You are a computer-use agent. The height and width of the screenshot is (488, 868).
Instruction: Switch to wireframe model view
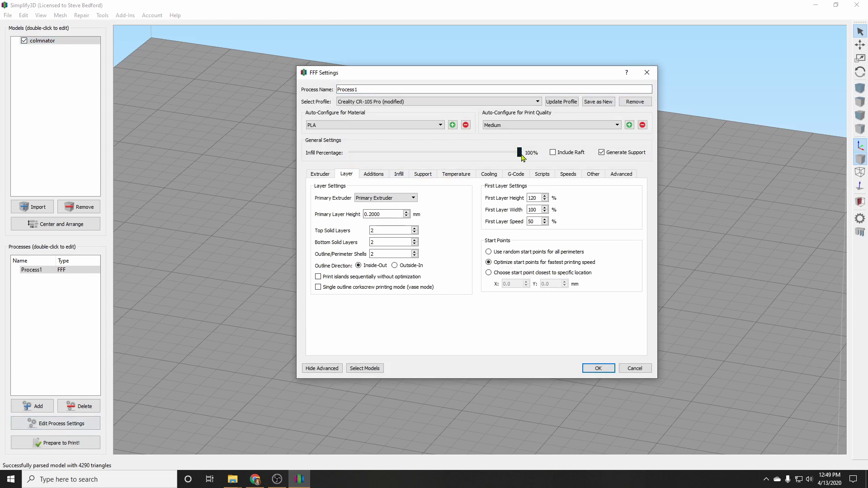[x=860, y=172]
